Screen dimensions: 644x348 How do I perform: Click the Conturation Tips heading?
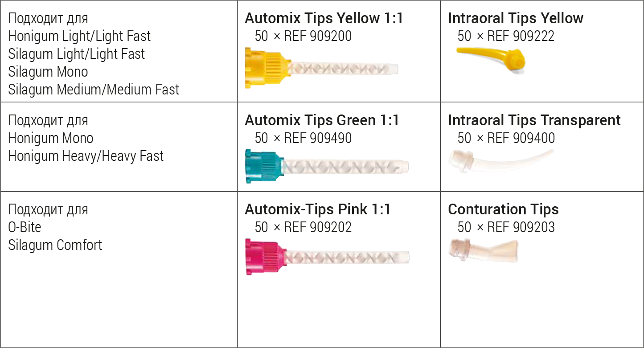(x=503, y=209)
